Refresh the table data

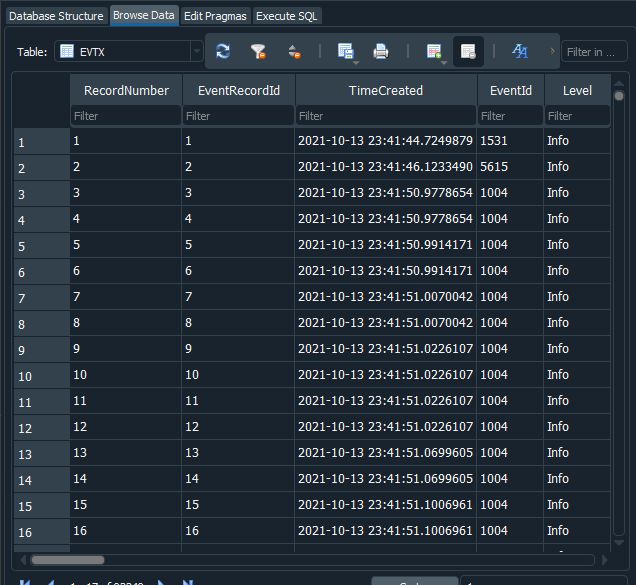coord(223,52)
